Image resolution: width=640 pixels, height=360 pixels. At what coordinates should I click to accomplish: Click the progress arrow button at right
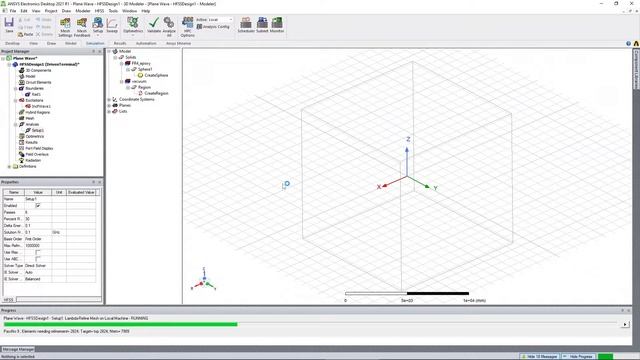click(625, 324)
